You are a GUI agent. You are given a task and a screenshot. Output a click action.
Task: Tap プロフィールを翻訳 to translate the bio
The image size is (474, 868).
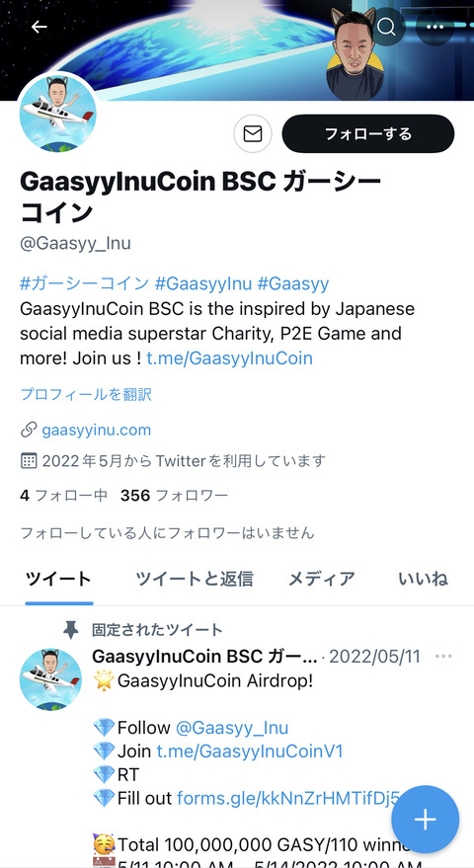pyautogui.click(x=86, y=395)
